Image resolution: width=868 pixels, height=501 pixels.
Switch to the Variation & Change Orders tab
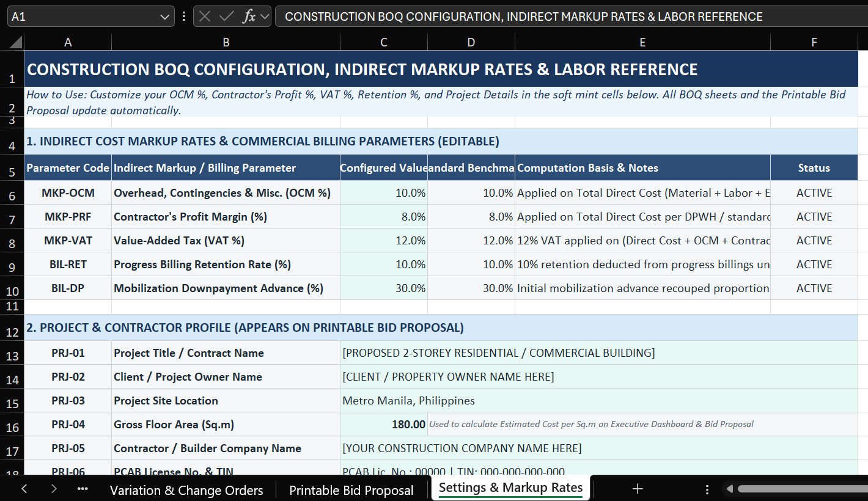coord(186,490)
